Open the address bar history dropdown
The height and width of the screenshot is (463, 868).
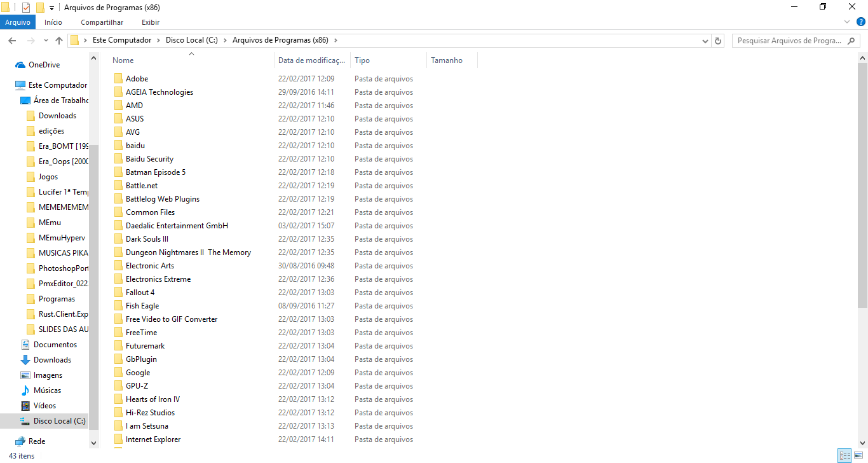tap(705, 41)
